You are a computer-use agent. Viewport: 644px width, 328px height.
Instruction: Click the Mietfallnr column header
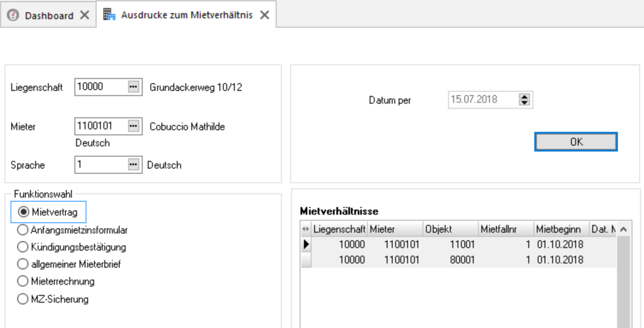[506, 230]
